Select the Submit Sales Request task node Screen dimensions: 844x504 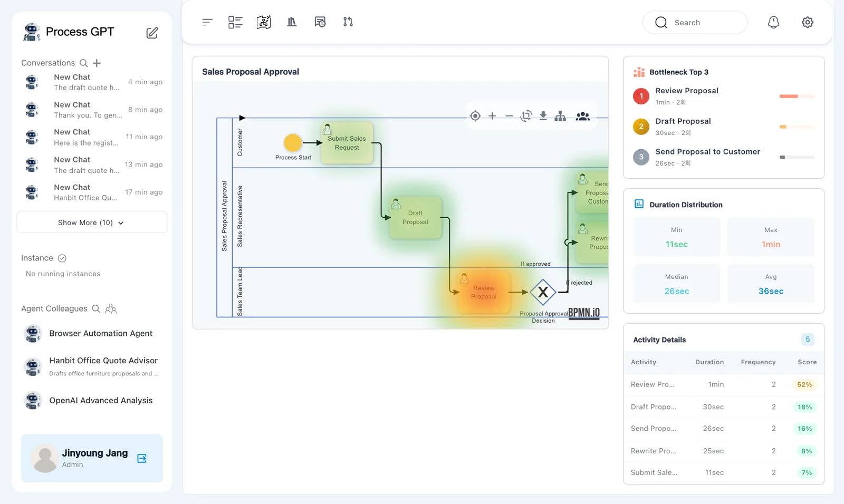(347, 143)
